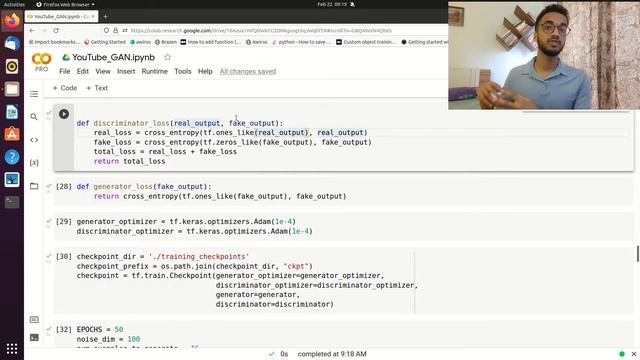Click the browser back arrow
This screenshot has height=360, width=640.
coord(32,31)
